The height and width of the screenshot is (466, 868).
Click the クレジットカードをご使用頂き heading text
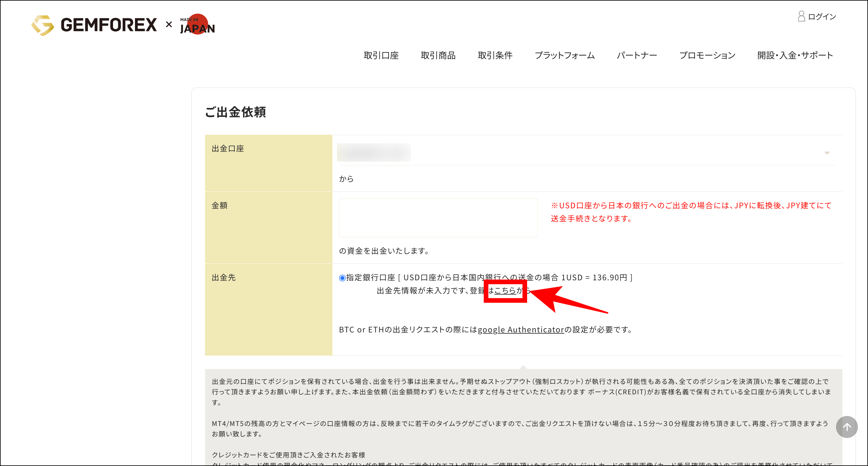point(289,455)
